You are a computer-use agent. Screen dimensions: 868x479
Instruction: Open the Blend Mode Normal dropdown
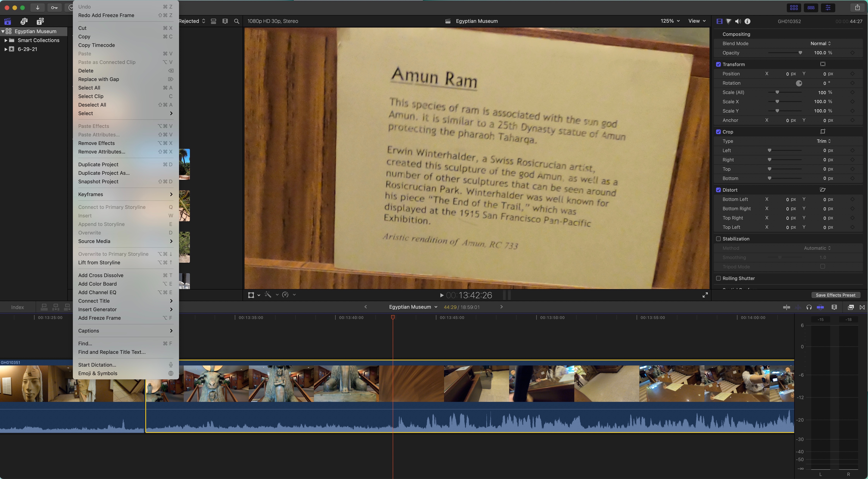pos(821,43)
